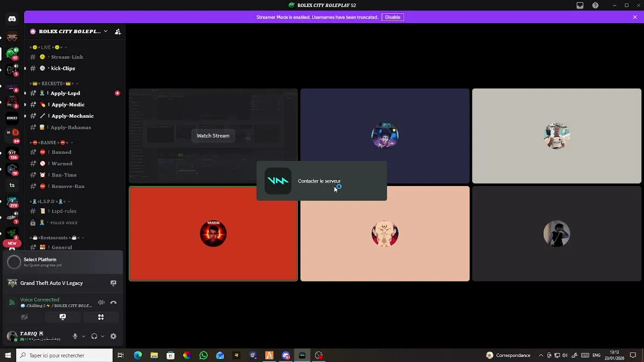Open user settings gear icon
Viewport: 644px width, 362px height.
click(113, 336)
